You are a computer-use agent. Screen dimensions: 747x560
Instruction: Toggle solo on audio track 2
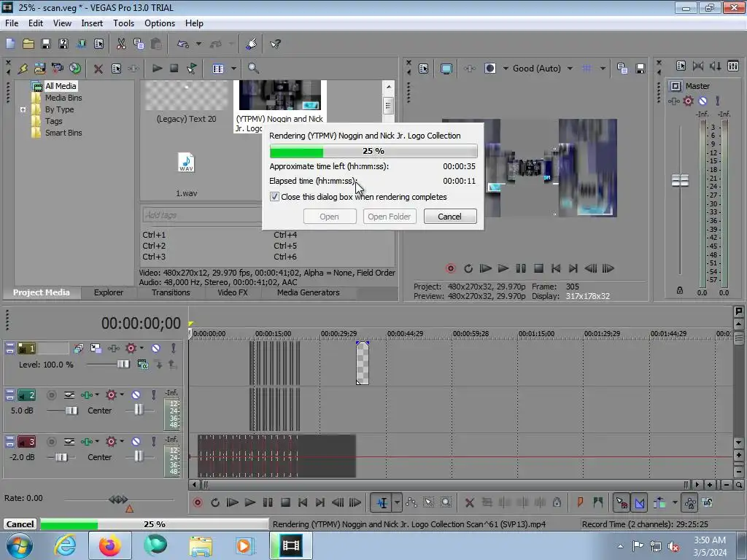[x=153, y=394]
